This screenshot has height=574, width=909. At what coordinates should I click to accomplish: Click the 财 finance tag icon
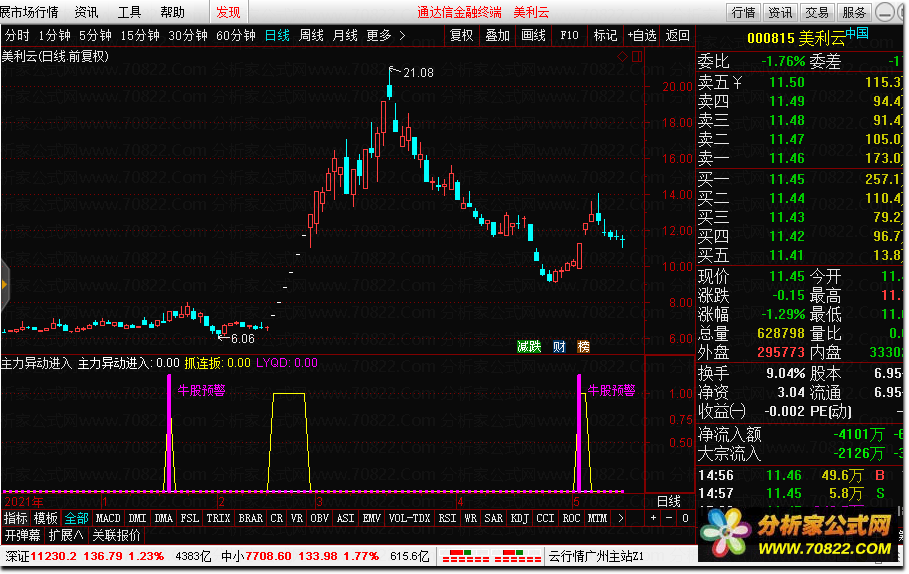pyautogui.click(x=559, y=347)
